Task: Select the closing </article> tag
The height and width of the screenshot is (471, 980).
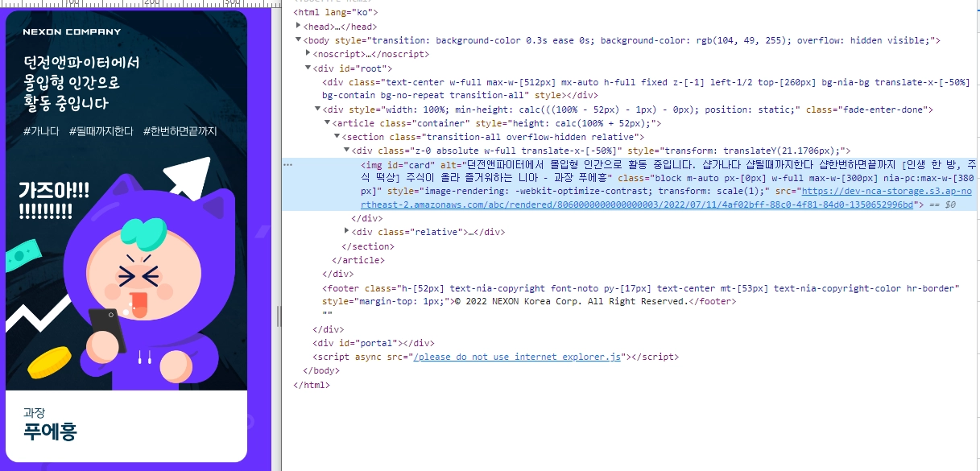Action: coord(358,260)
